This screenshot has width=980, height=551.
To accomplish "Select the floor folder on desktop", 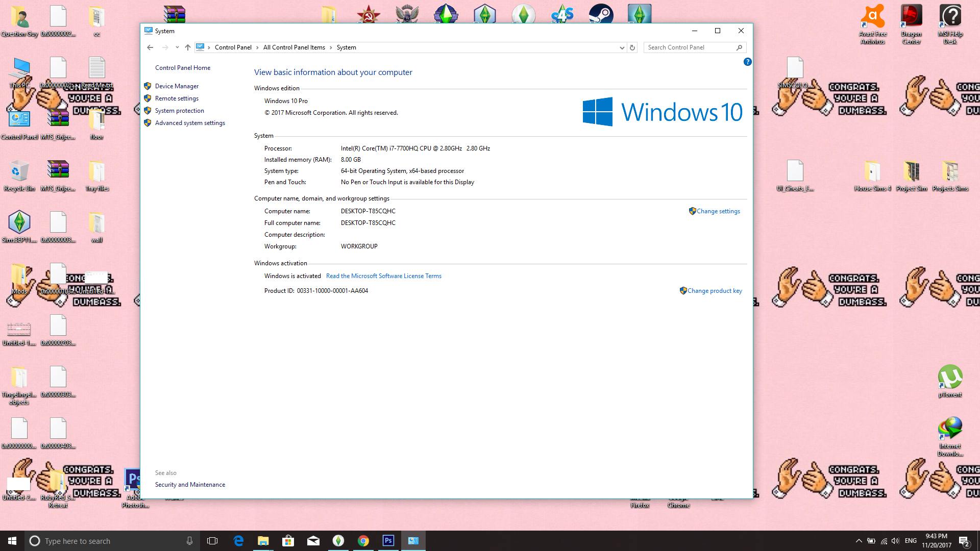I will click(97, 124).
